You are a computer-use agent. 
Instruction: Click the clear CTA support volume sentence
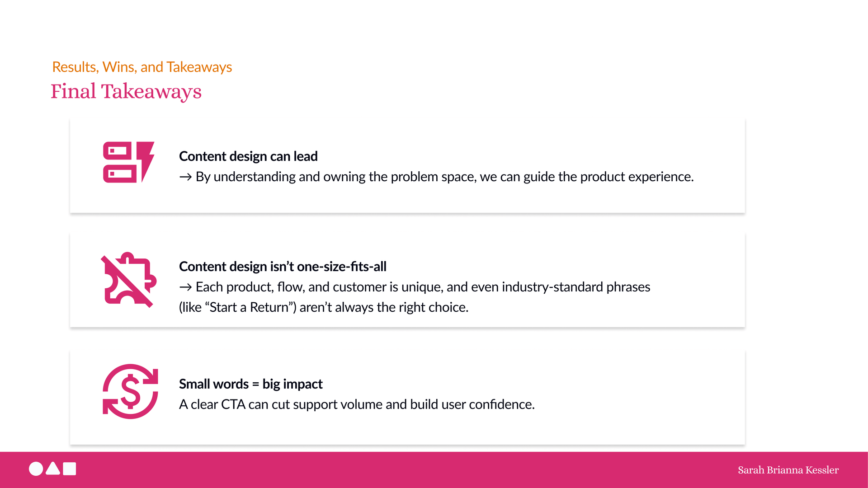point(357,404)
